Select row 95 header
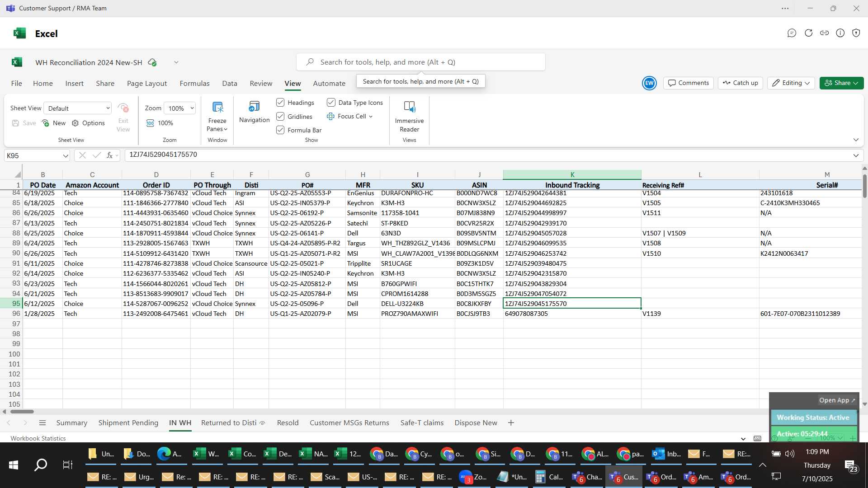Image resolution: width=868 pixels, height=488 pixels. tap(11, 304)
